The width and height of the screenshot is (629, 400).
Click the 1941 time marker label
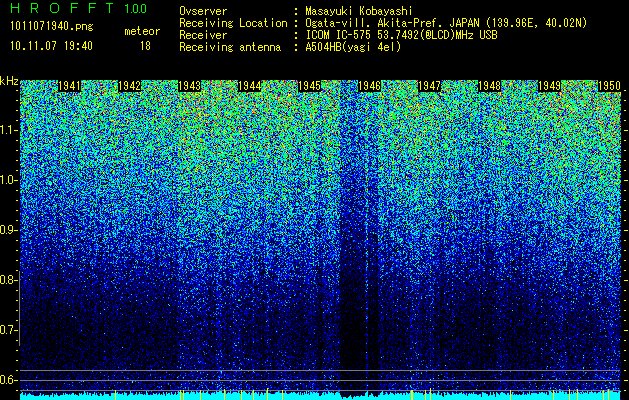click(69, 86)
